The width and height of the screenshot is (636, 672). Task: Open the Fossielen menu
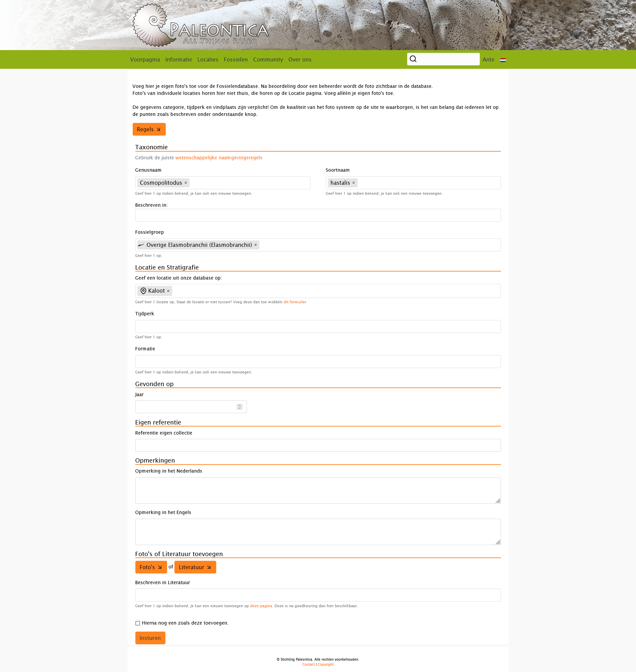tap(236, 60)
